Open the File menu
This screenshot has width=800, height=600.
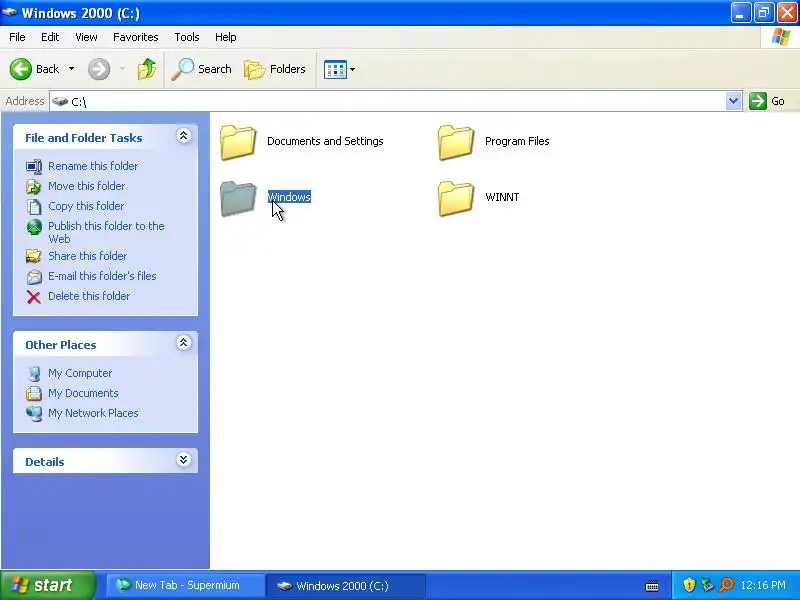(17, 37)
